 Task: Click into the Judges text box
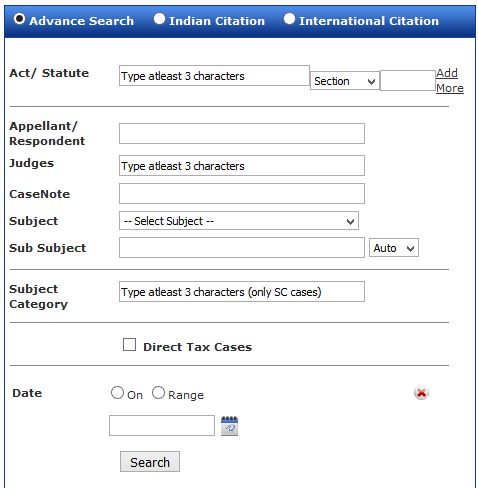pos(242,165)
